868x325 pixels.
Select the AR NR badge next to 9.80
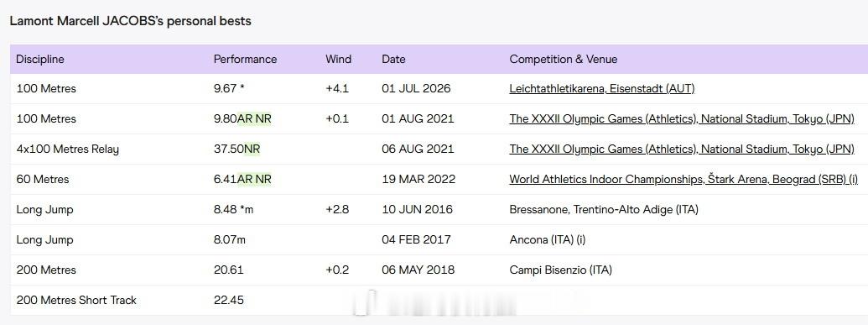click(x=254, y=118)
